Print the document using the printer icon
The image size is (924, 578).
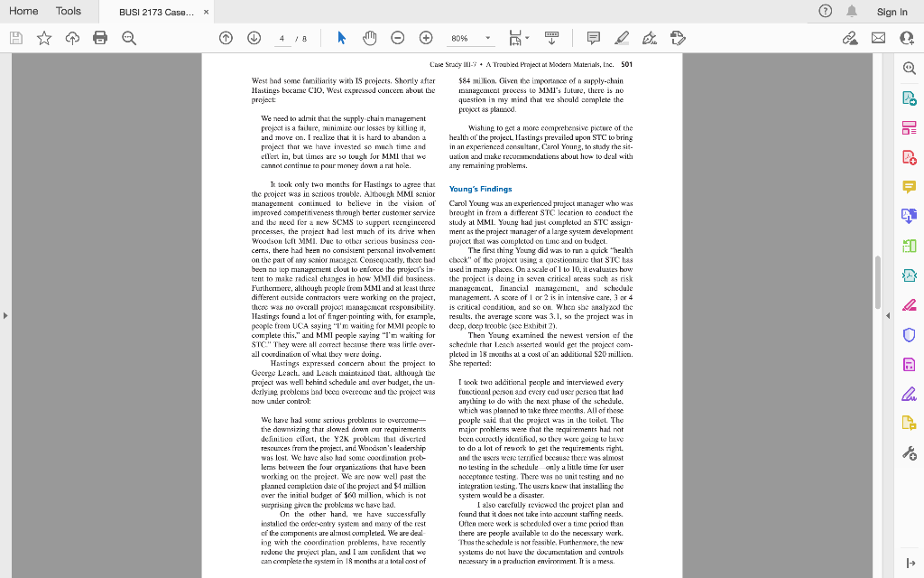(x=102, y=38)
